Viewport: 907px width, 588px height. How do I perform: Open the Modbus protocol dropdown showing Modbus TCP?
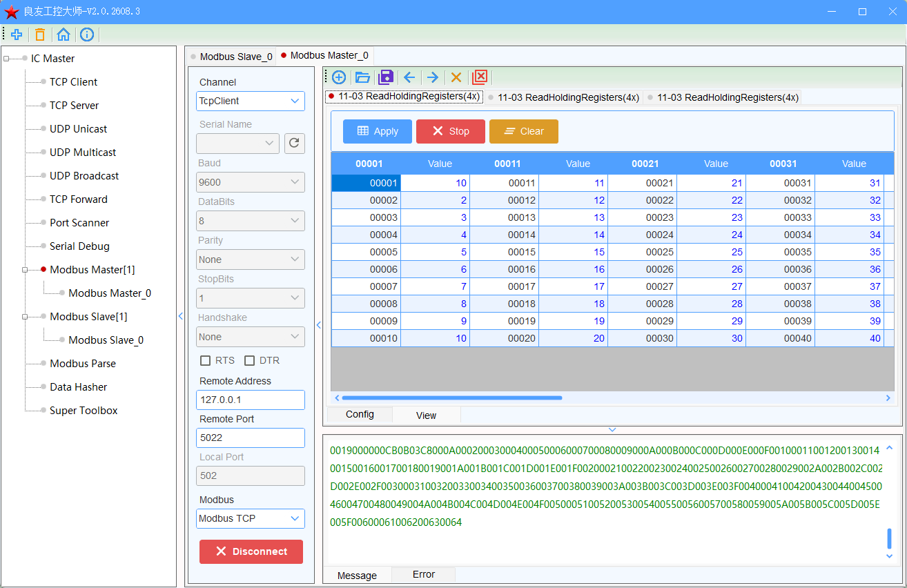tap(251, 518)
